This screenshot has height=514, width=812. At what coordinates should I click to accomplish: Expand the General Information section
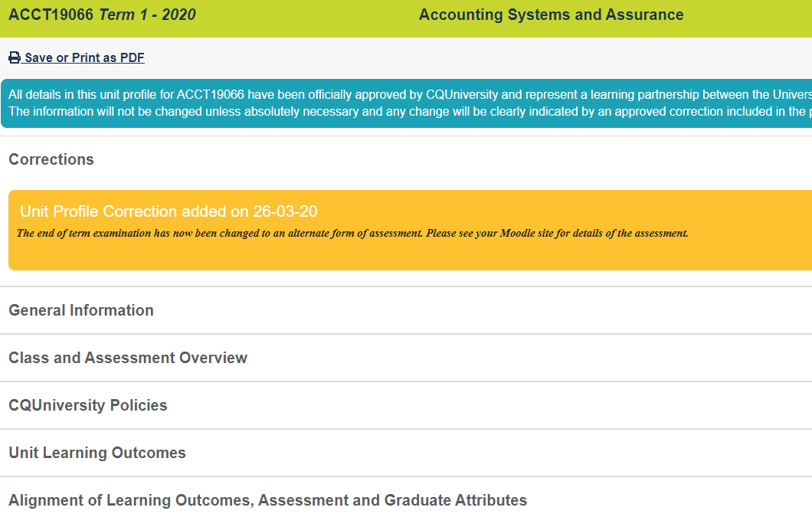81,310
